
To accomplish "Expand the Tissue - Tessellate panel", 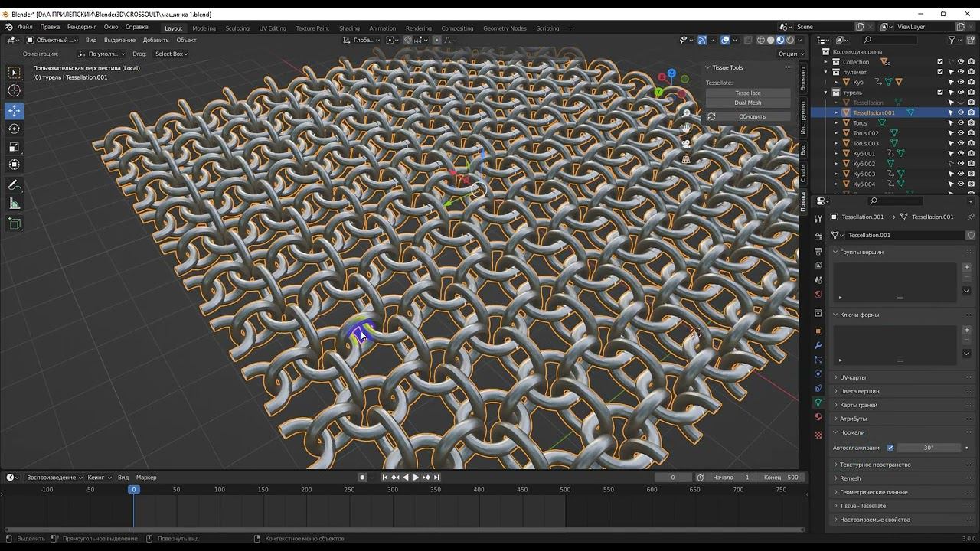I will tap(862, 506).
